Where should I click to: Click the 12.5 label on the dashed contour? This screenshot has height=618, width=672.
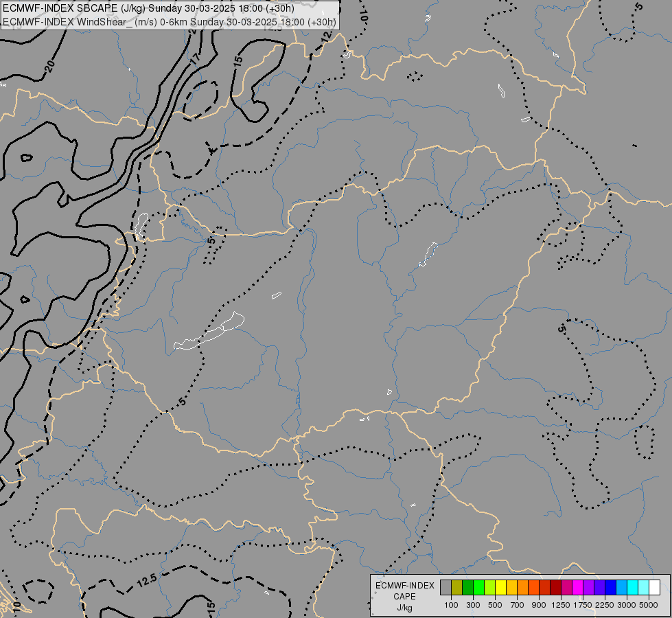147,581
